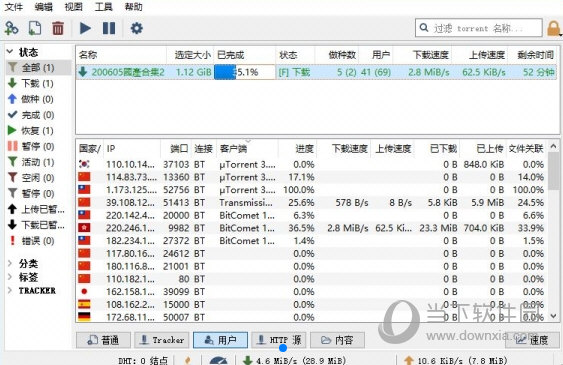This screenshot has width=563, height=365.
Task: Select the 做种 (0) status filter
Action: 39,99
